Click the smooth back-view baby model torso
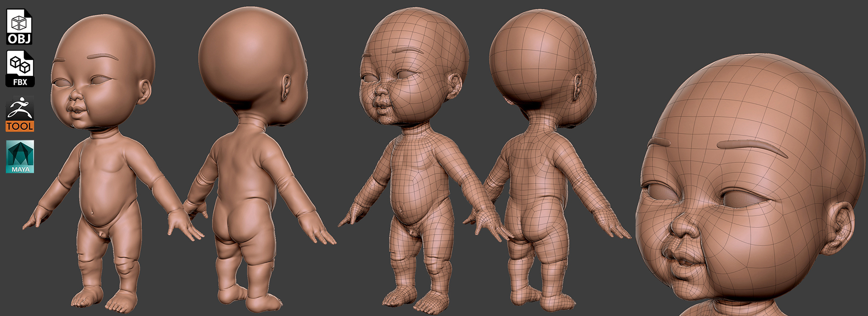 coord(244,172)
